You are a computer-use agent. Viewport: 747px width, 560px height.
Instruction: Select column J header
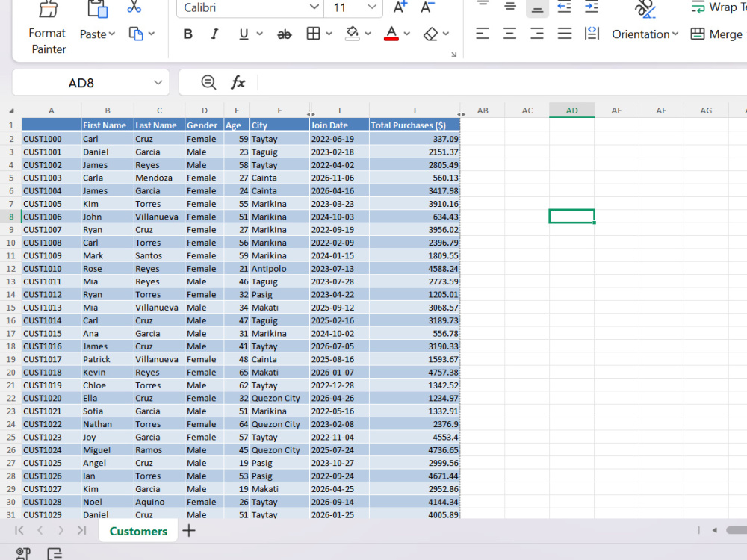(415, 111)
